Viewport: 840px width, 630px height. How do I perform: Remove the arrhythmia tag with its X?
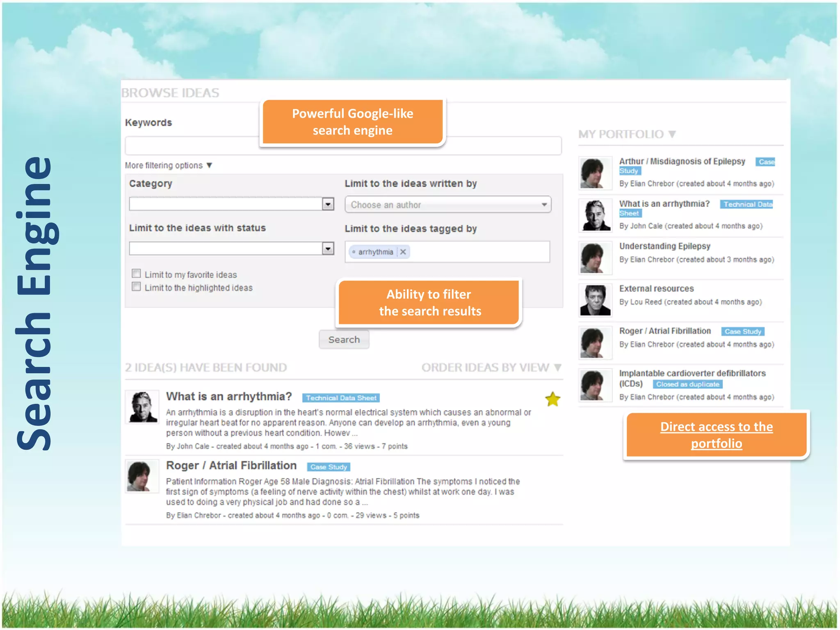403,252
